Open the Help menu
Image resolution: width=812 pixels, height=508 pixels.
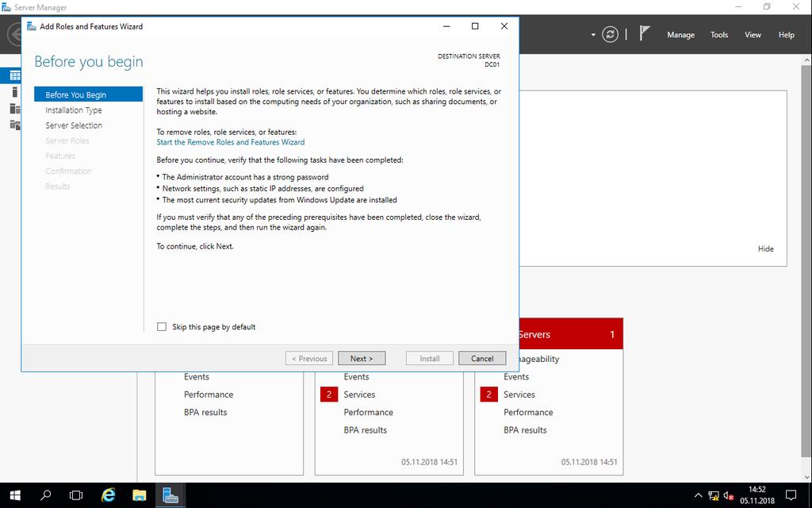tap(786, 35)
